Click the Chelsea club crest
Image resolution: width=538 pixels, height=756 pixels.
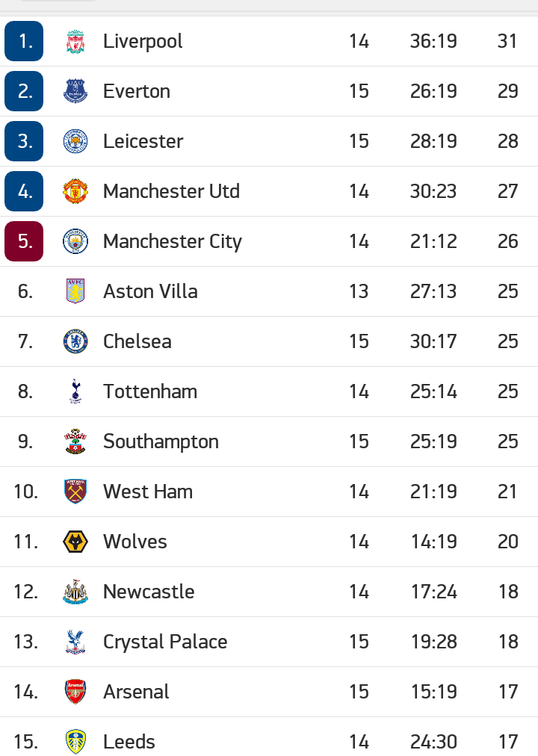[x=75, y=341]
